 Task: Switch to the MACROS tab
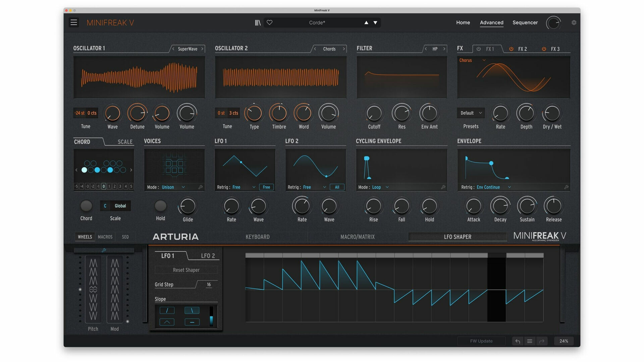click(x=105, y=237)
